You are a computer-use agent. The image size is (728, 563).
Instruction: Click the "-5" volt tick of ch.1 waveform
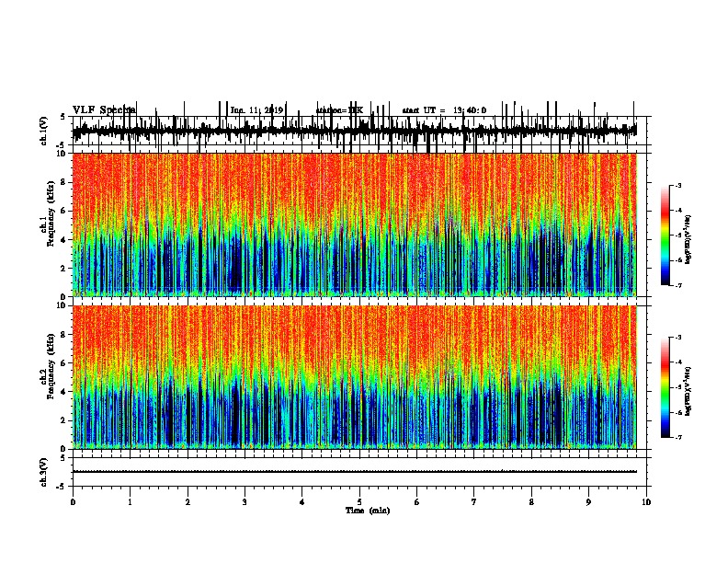(x=62, y=145)
